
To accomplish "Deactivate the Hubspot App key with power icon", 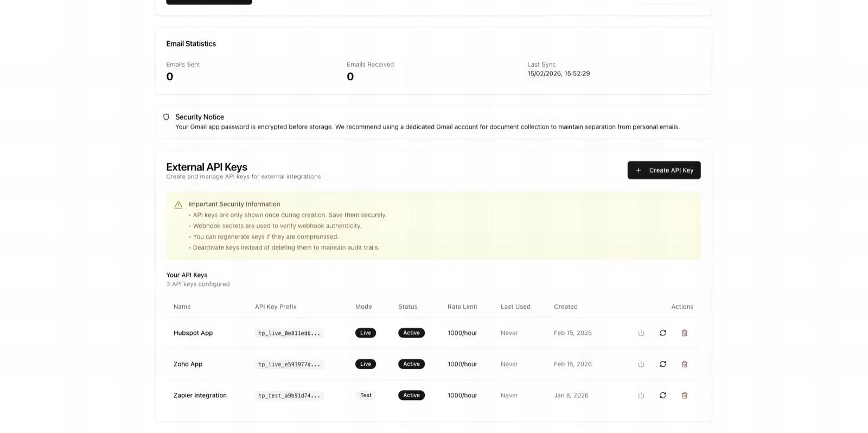I will (641, 333).
